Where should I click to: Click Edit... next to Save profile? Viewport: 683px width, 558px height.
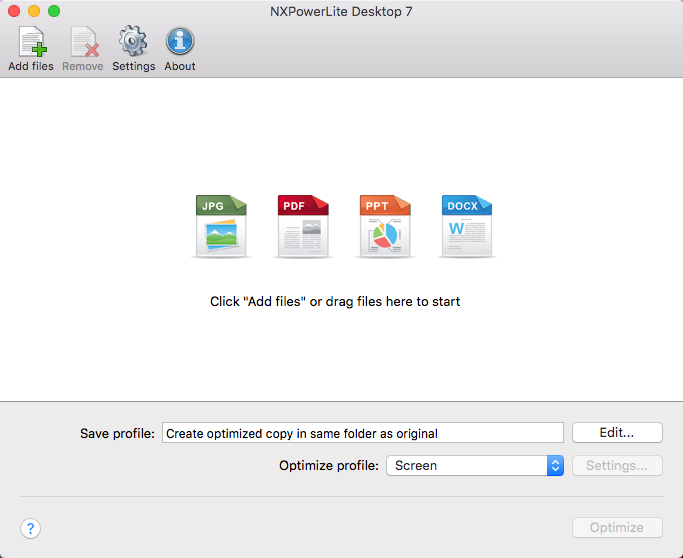617,433
